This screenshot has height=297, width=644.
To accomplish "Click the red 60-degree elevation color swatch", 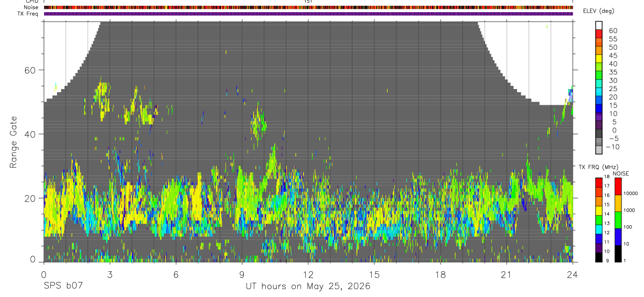I will click(x=599, y=33).
